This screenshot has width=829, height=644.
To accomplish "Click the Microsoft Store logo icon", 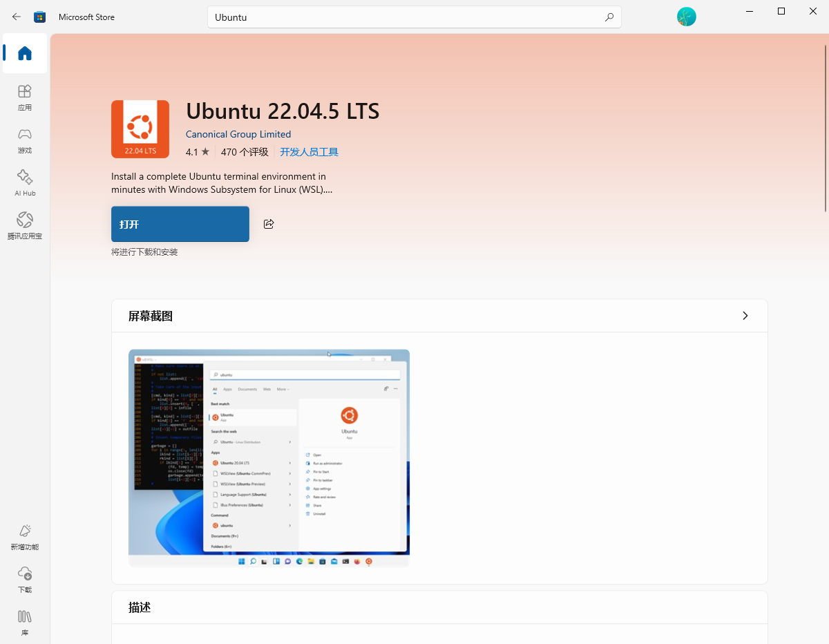I will point(40,17).
